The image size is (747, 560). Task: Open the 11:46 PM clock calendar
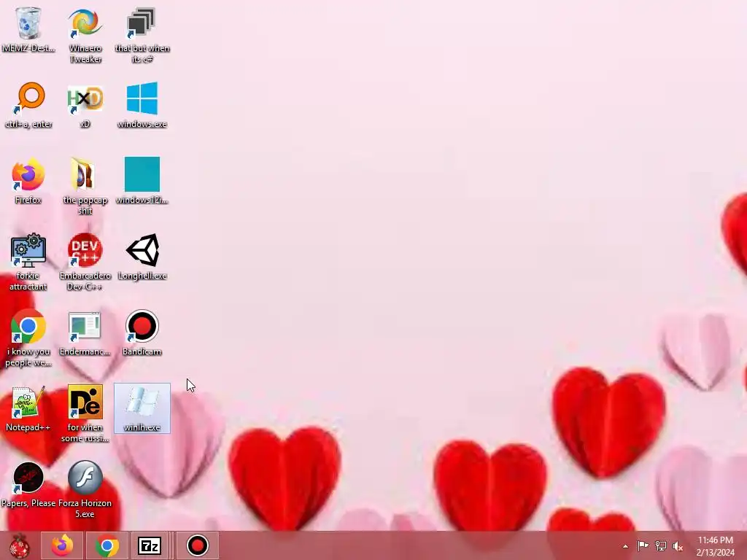pyautogui.click(x=715, y=546)
